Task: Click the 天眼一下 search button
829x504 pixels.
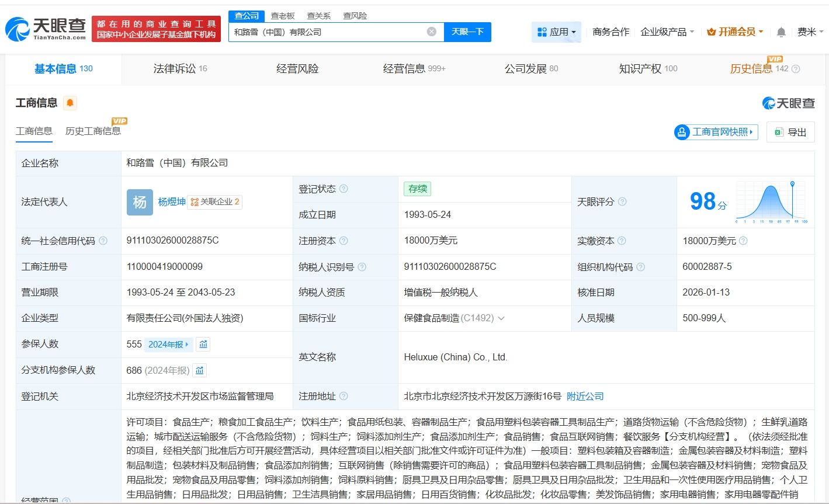Action: pos(467,32)
